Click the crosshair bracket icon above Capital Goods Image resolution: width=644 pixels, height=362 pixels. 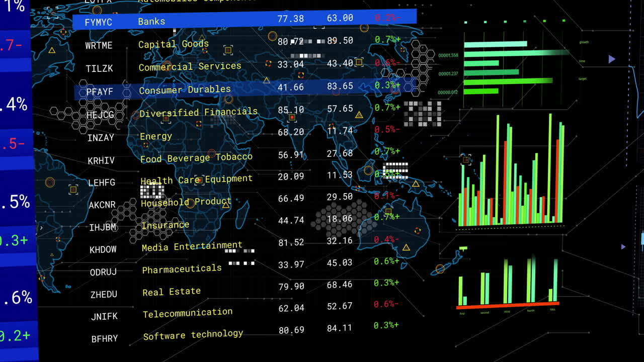pos(228,51)
